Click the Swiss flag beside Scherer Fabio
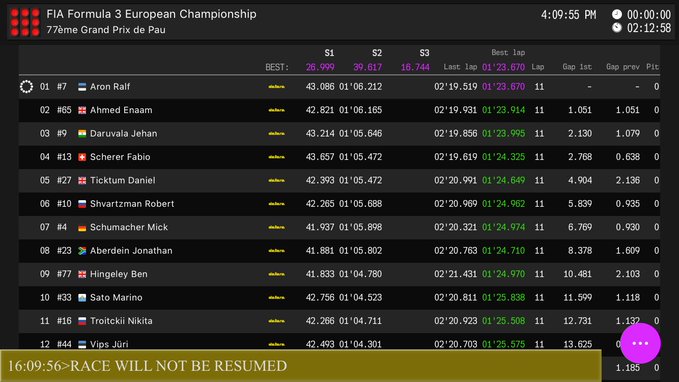 click(82, 157)
